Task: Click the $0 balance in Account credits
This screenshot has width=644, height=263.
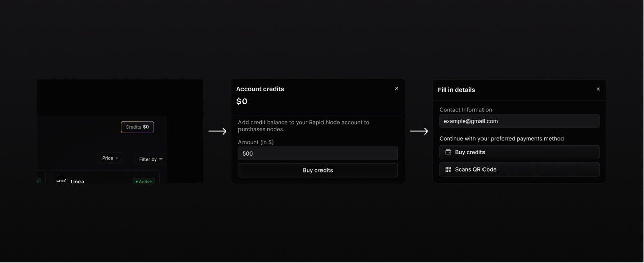Action: tap(242, 101)
